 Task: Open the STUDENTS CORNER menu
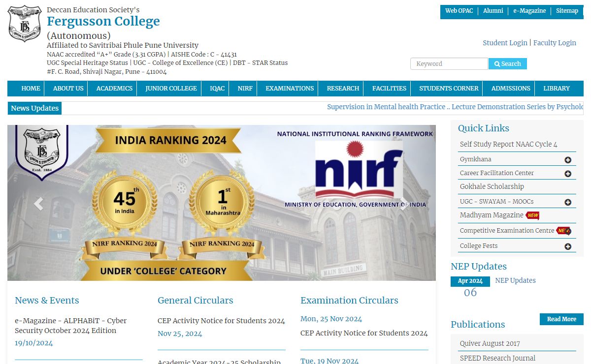449,89
